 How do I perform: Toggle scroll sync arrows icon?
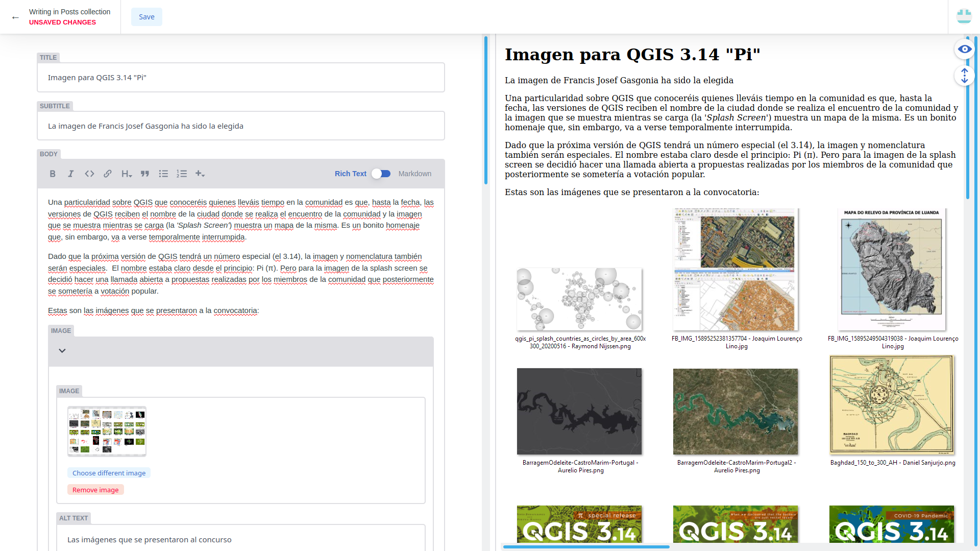coord(964,76)
